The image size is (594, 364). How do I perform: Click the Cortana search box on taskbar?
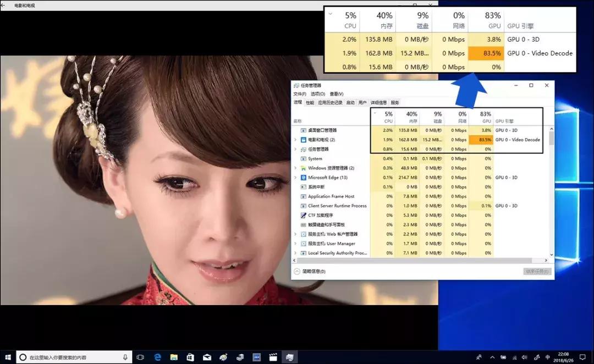point(74,357)
